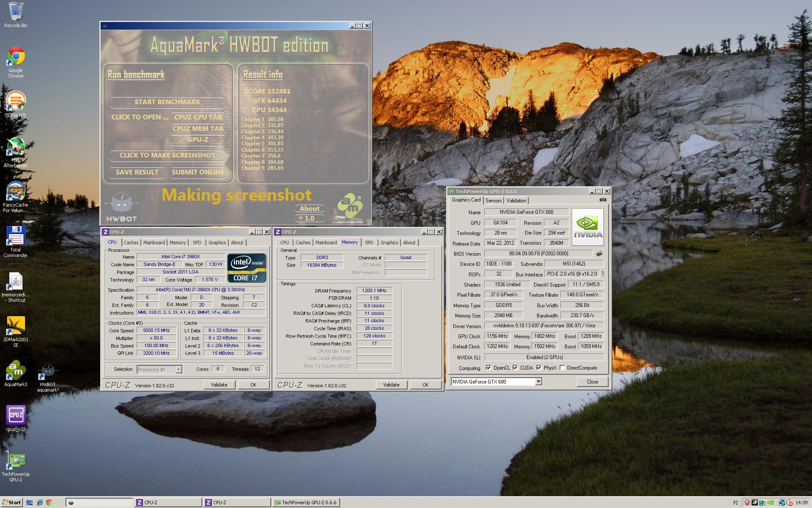Launch cpuz_x32 desktop icon
Viewport: 812px width, 508px height.
16,419
